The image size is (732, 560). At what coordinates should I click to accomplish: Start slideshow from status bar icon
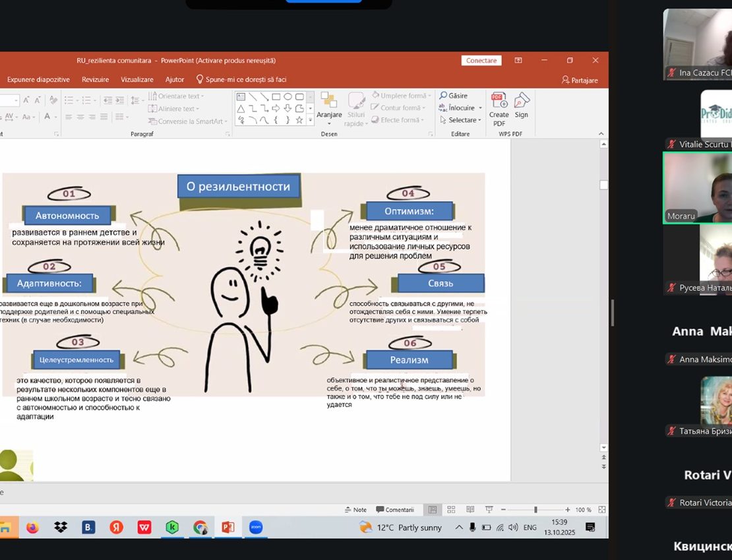[489, 510]
